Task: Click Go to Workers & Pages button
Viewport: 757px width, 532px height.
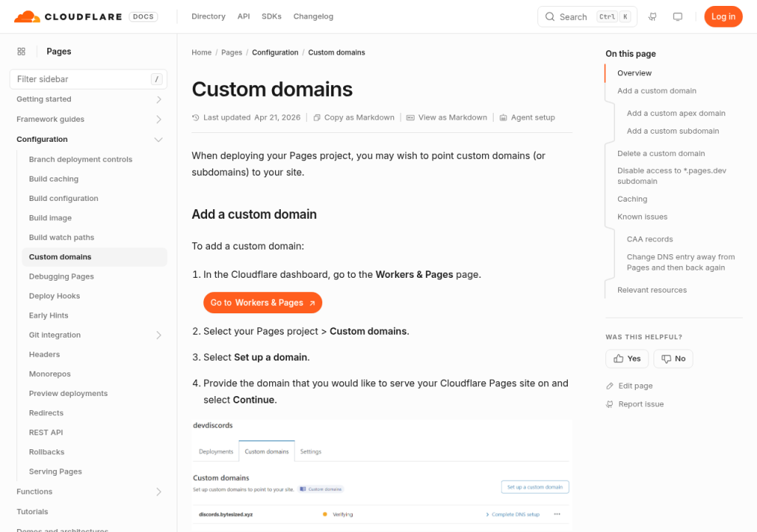Action: [x=262, y=303]
